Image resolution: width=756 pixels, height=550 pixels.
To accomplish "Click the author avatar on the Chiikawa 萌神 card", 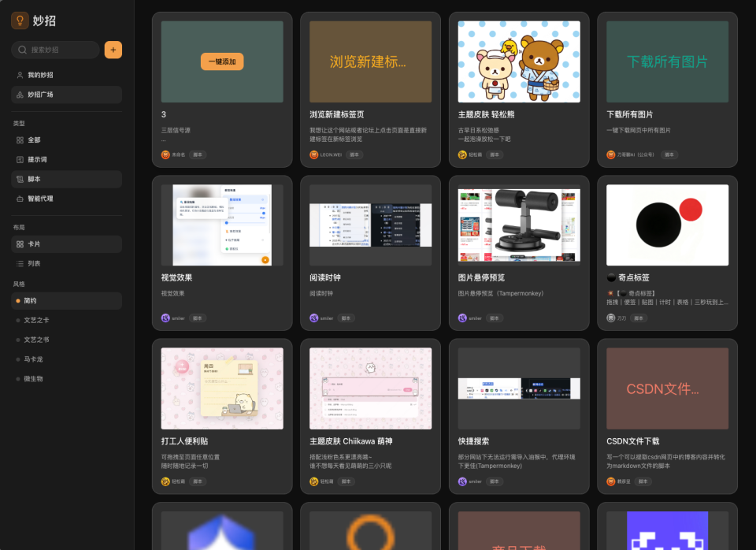I will pyautogui.click(x=314, y=481).
